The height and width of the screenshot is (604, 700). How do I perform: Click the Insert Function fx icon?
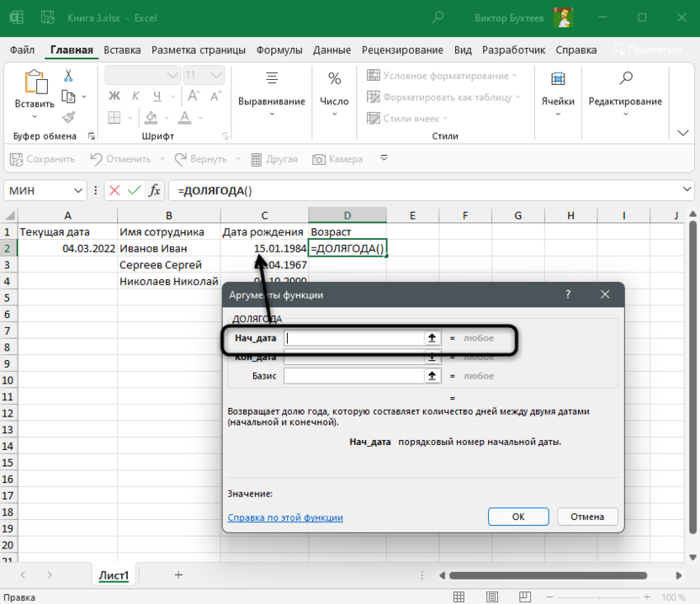[x=155, y=191]
